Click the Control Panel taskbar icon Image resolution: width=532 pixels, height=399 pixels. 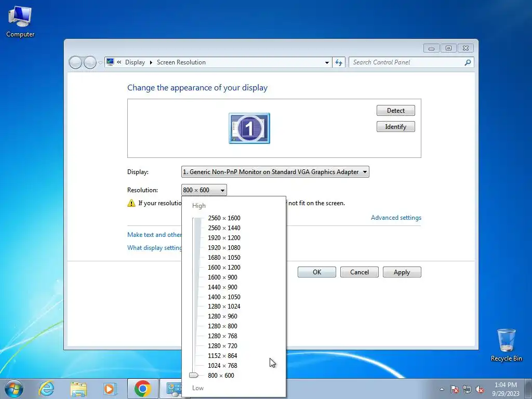(174, 389)
